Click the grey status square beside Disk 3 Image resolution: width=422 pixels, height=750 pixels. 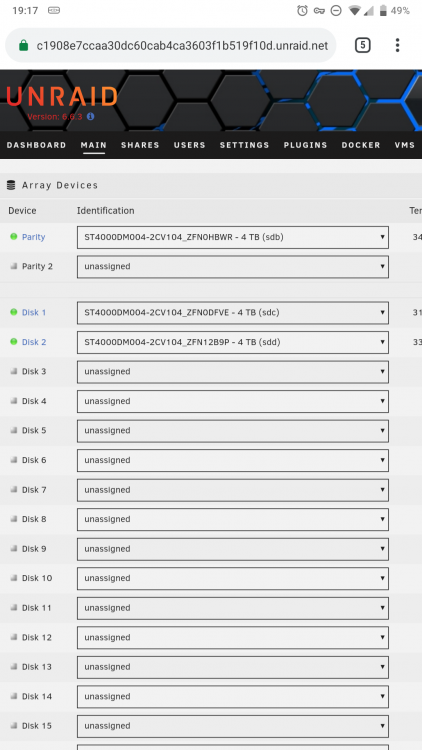(13, 372)
